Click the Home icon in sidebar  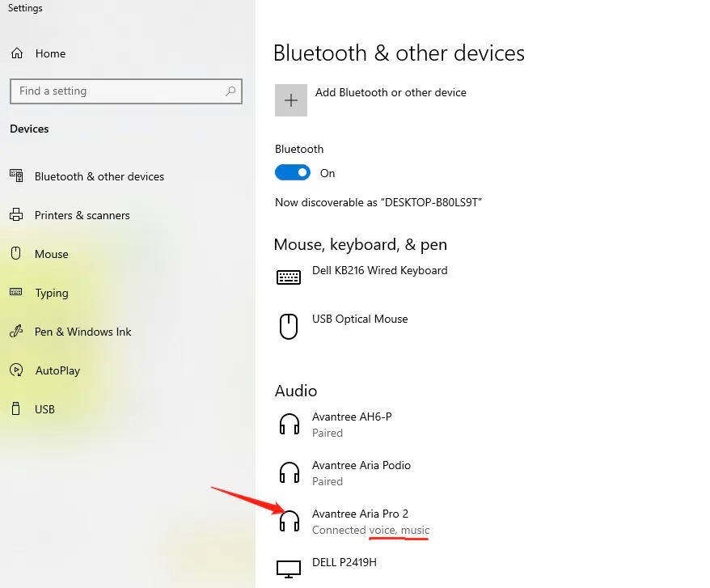pos(16,53)
